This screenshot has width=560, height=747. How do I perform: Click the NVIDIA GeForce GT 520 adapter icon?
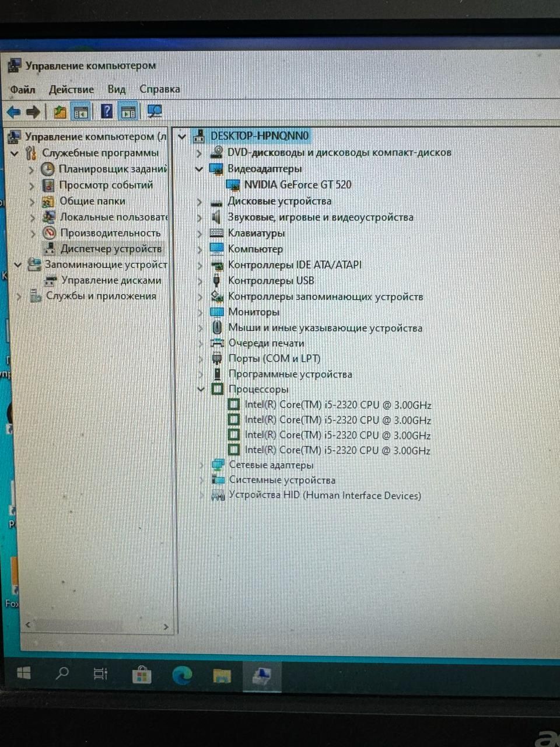pyautogui.click(x=233, y=185)
